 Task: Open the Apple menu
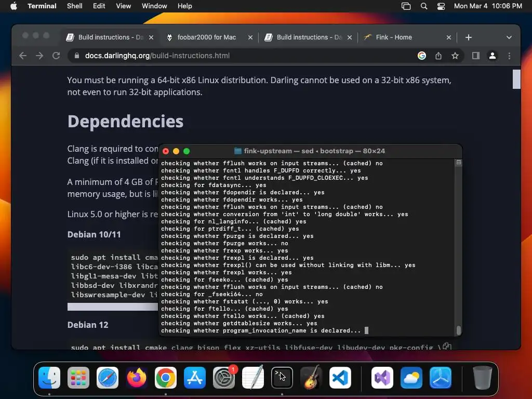pos(14,6)
